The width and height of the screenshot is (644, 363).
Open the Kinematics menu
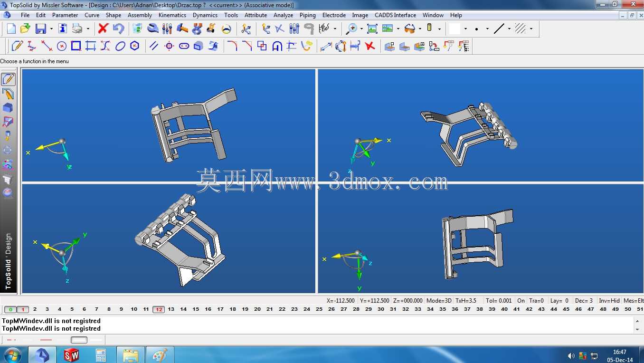pos(172,15)
